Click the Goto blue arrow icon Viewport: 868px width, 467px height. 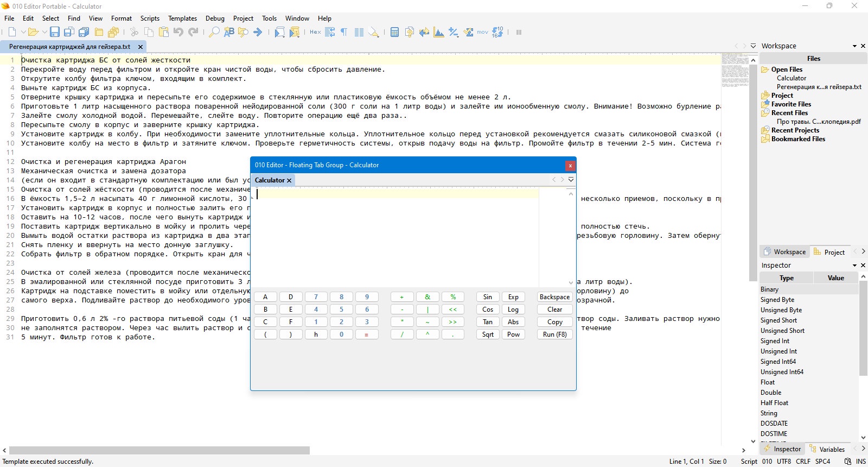(x=258, y=32)
